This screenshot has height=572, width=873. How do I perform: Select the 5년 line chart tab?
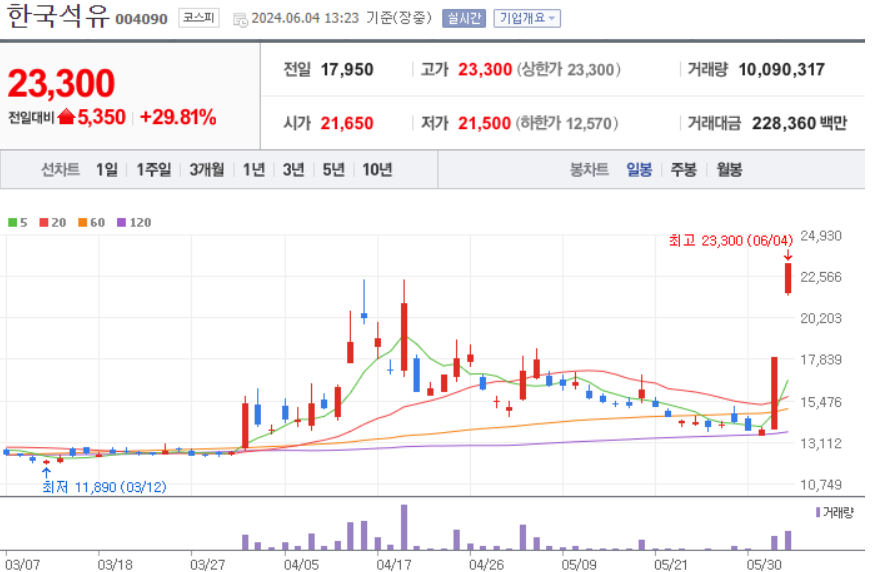(333, 169)
